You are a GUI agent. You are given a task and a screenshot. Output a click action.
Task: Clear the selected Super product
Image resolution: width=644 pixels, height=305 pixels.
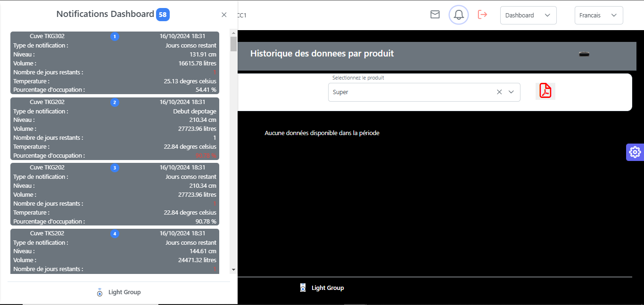[499, 92]
